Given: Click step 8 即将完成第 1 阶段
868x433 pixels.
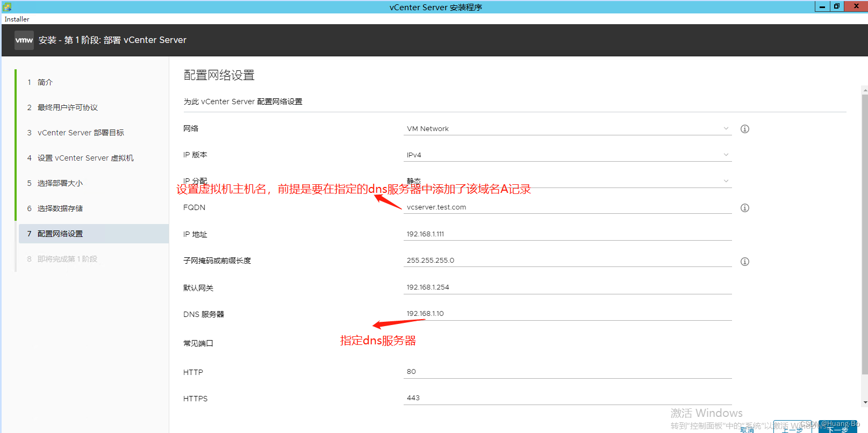Looking at the screenshot, I should [x=94, y=259].
